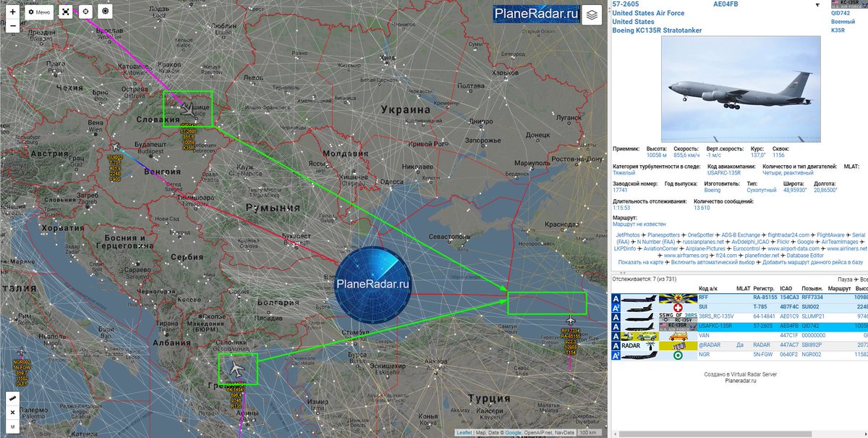Click the M button on map
The width and height of the screenshot is (868, 438).
(x=12, y=427)
